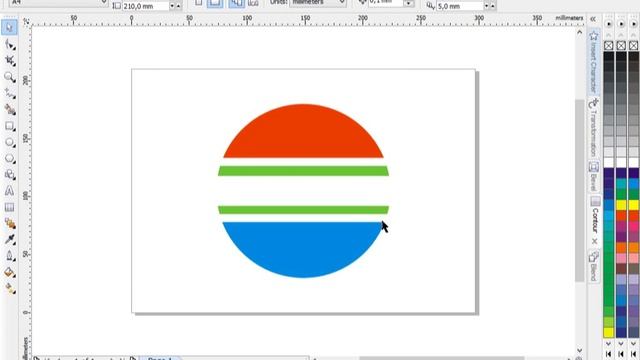Open the Transformation docker tab
Screen dimensions: 640x360
(593, 128)
